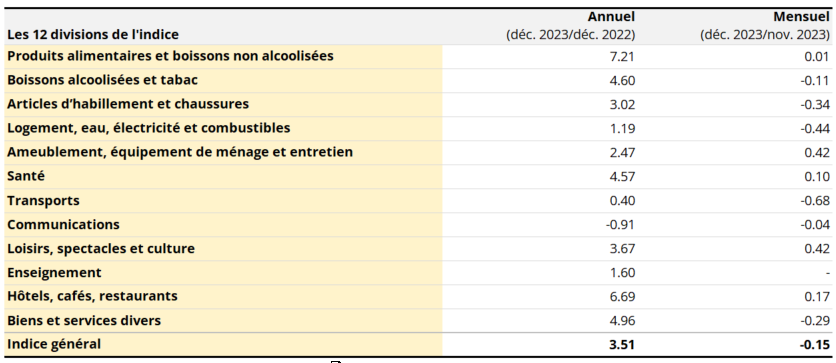Select 'Loisirs, spectacles et culture' label
The width and height of the screenshot is (836, 363).
click(x=101, y=248)
